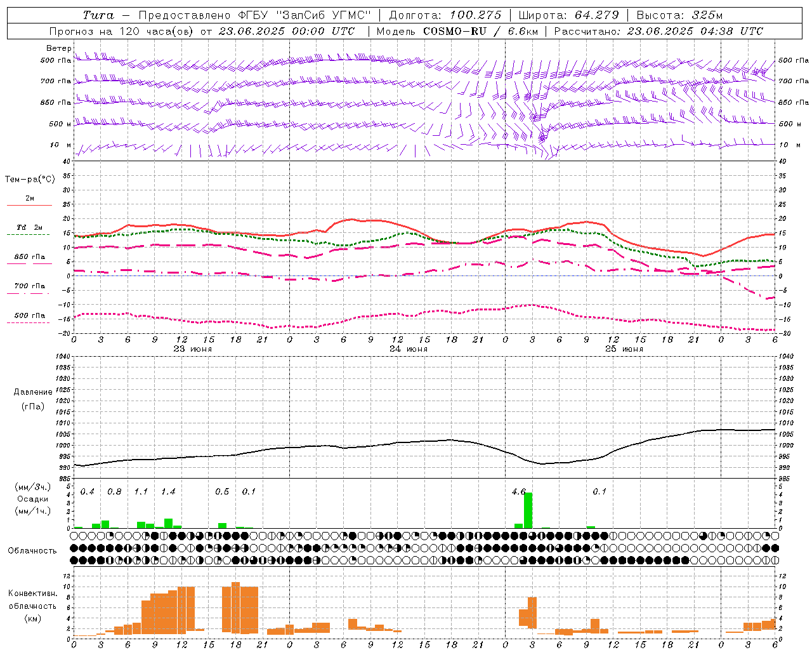
Task: Click the precipitation total "0.5"
Action: 222,492
